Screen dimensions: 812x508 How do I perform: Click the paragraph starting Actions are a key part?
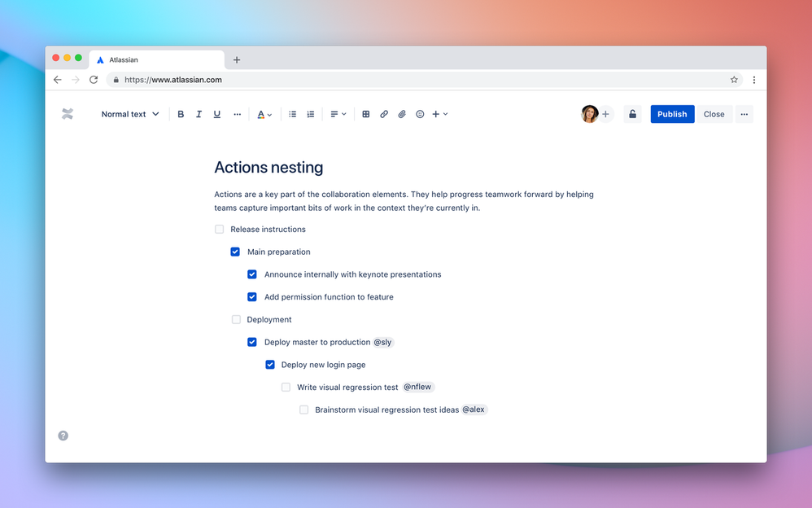point(404,201)
